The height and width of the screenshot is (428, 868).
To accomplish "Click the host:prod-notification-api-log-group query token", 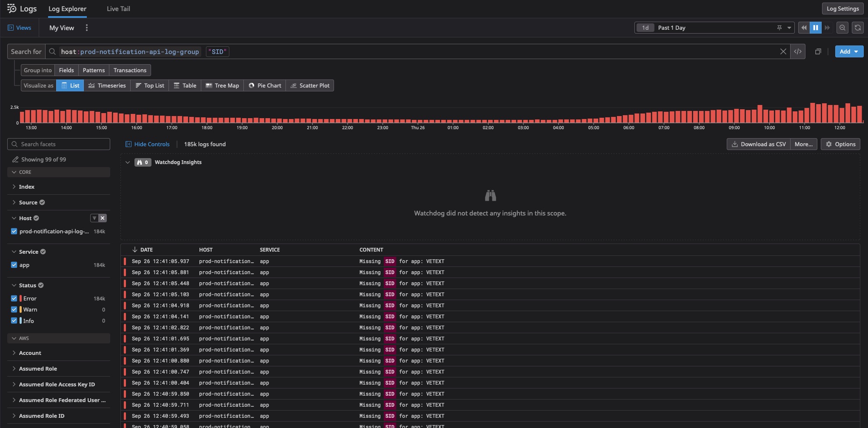I will tap(130, 51).
